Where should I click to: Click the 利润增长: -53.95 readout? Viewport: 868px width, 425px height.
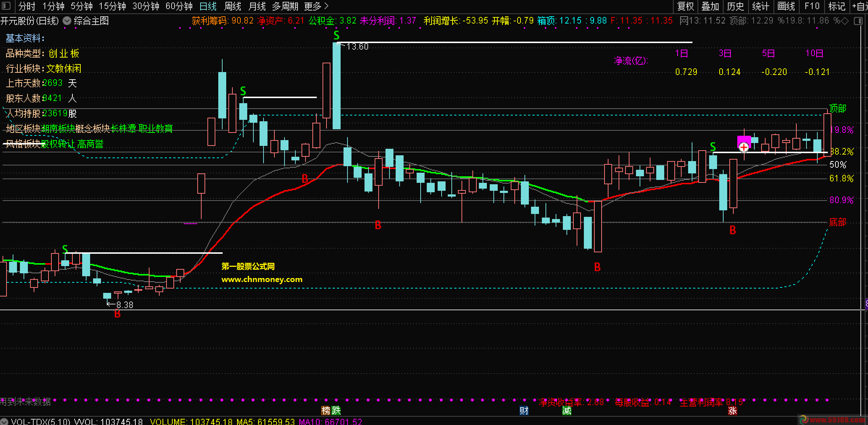tap(456, 21)
